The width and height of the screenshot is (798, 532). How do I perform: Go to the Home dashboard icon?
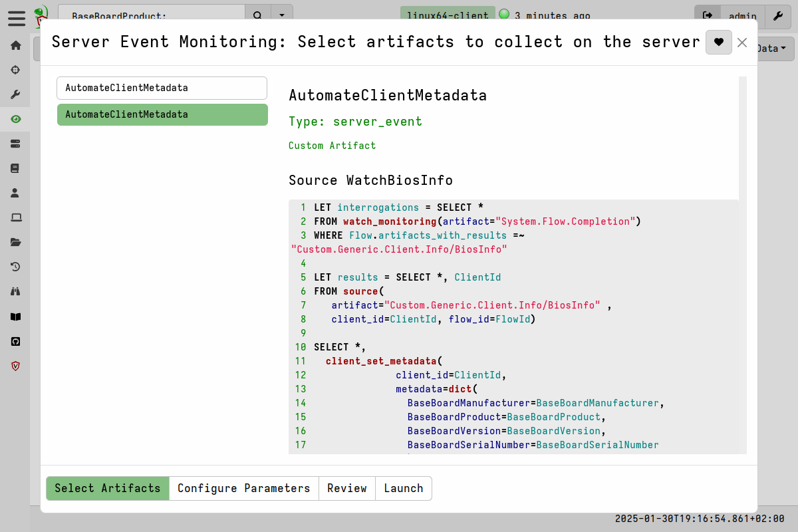[x=15, y=45]
